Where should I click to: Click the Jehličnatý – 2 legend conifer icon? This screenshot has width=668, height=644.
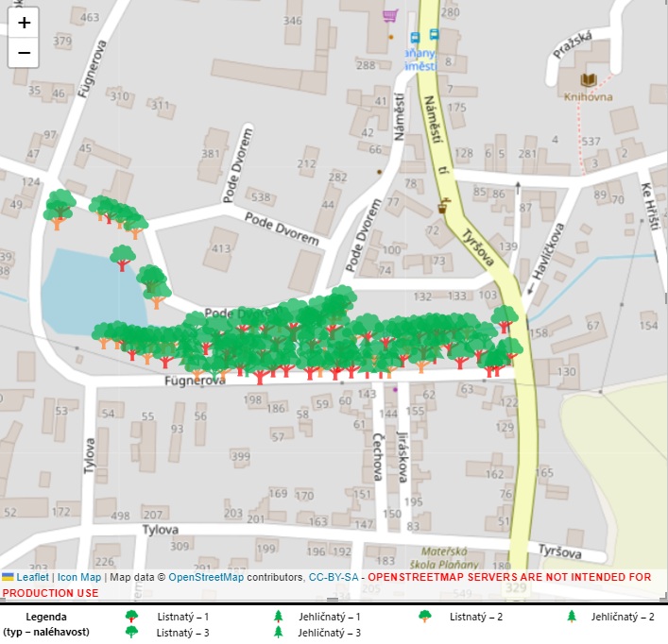(x=572, y=617)
